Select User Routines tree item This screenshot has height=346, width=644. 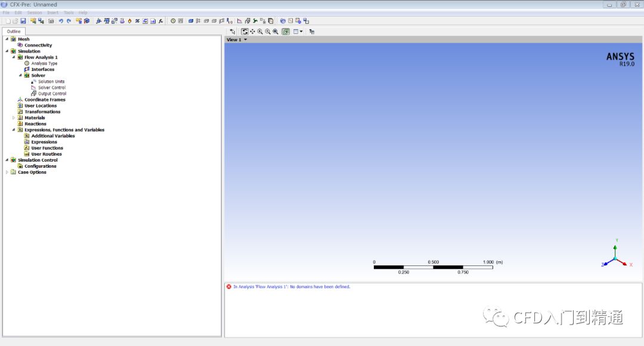(47, 154)
